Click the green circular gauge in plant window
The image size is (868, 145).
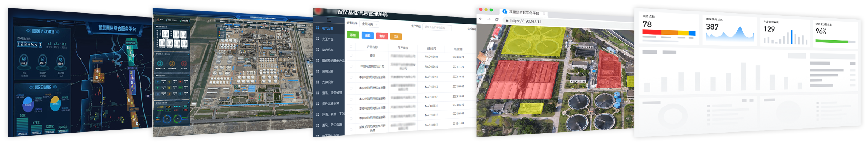click(x=178, y=119)
